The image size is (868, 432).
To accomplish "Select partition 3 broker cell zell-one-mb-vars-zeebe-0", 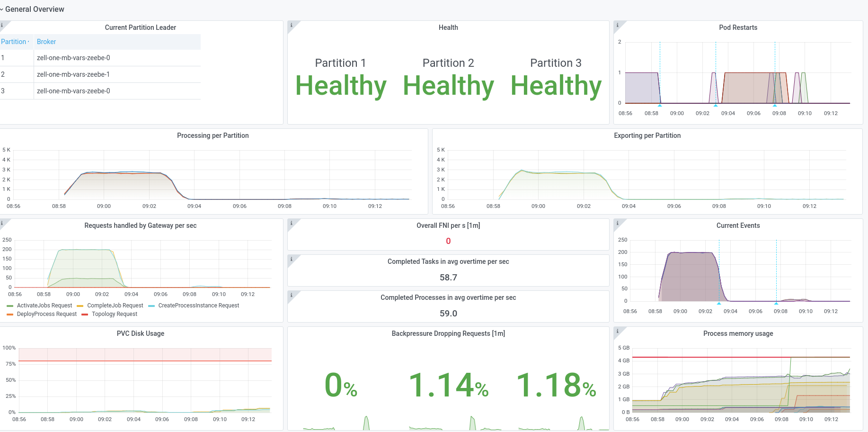I will click(117, 91).
